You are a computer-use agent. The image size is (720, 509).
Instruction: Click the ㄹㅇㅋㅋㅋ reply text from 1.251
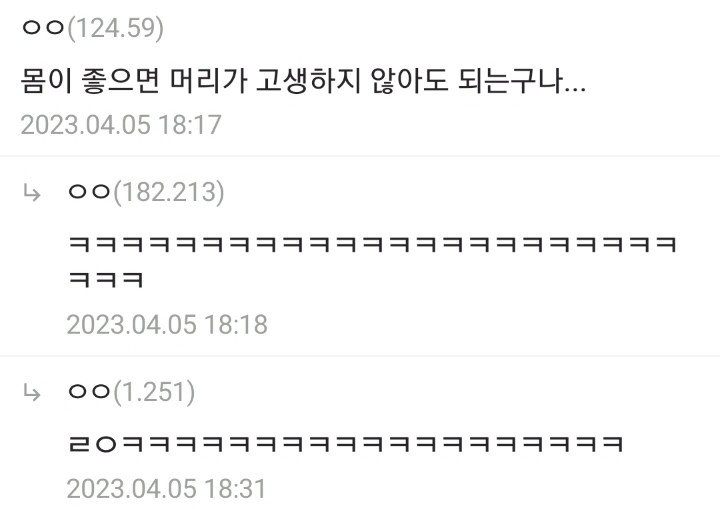click(346, 443)
